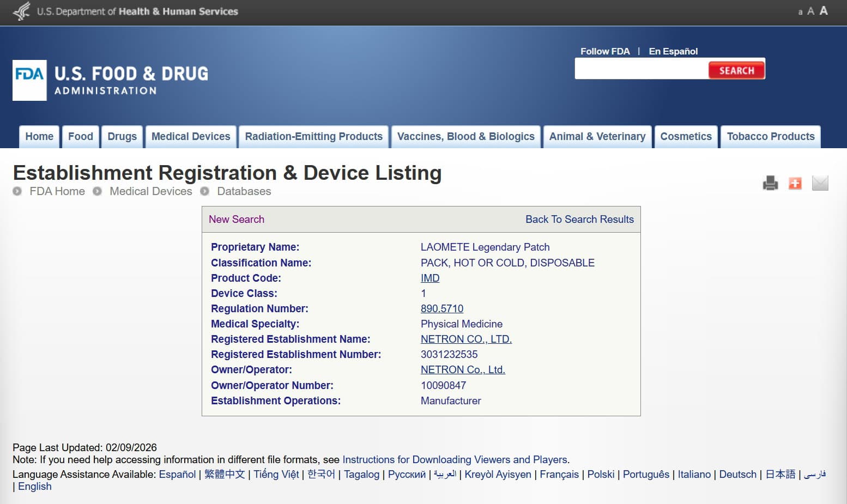Open the Radiation-Emitting Products tab
Screen dimensions: 847x504
click(x=313, y=137)
